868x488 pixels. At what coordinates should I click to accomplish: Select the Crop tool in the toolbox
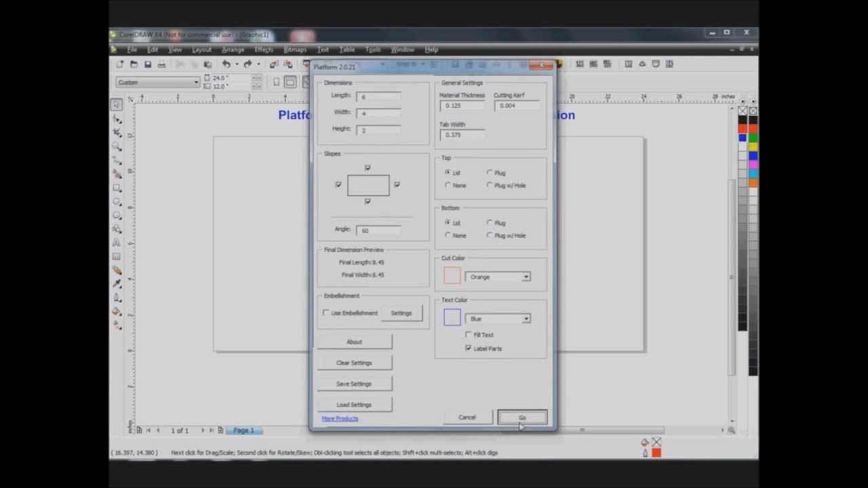tap(117, 132)
